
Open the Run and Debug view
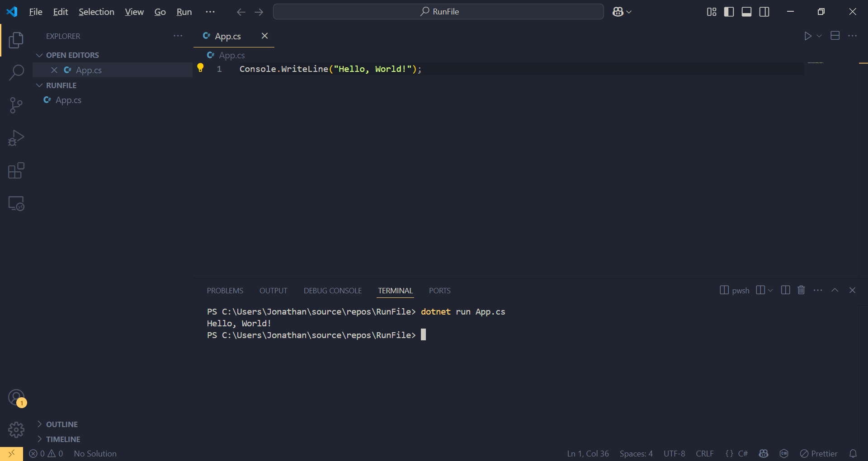point(16,138)
